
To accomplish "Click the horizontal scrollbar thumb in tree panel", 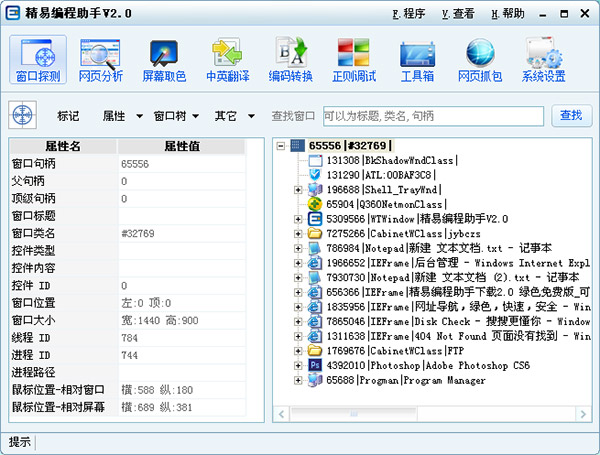I will pos(354,414).
